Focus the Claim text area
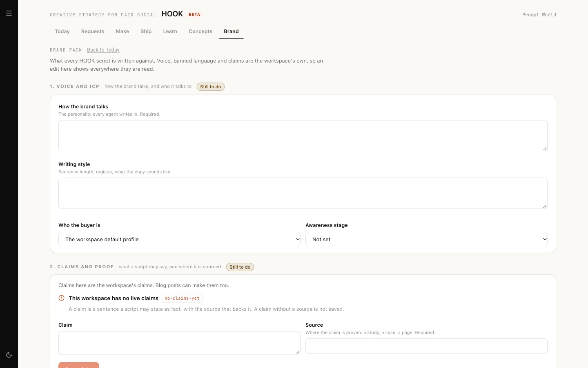The image size is (588, 368). coord(179,343)
